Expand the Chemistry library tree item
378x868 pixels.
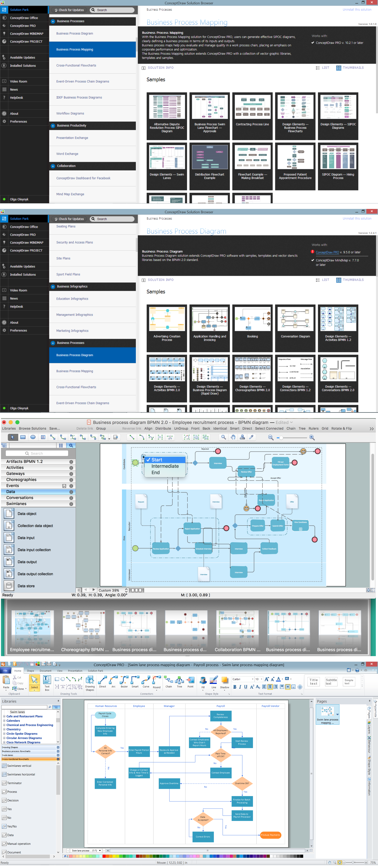coord(4,729)
